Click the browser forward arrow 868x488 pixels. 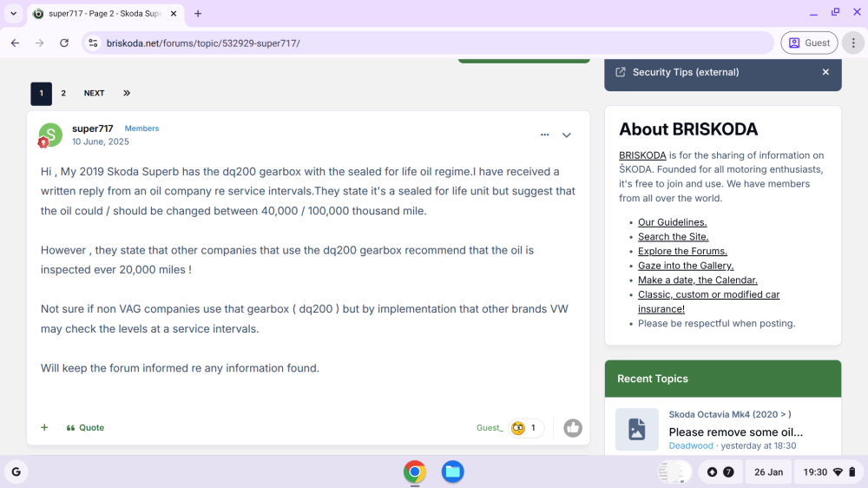[39, 43]
